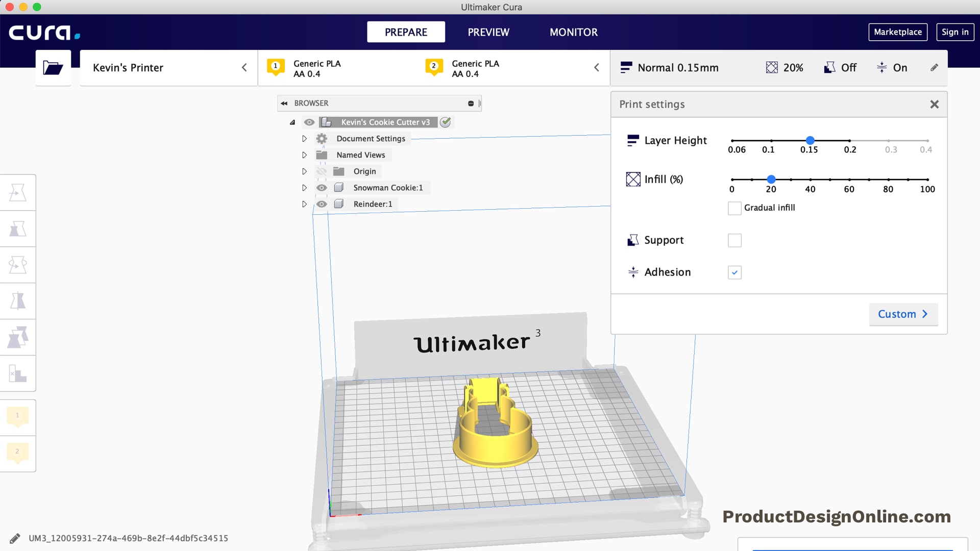Expand Snowman Cookie:1 node
This screenshot has height=551, width=980.
point(304,187)
